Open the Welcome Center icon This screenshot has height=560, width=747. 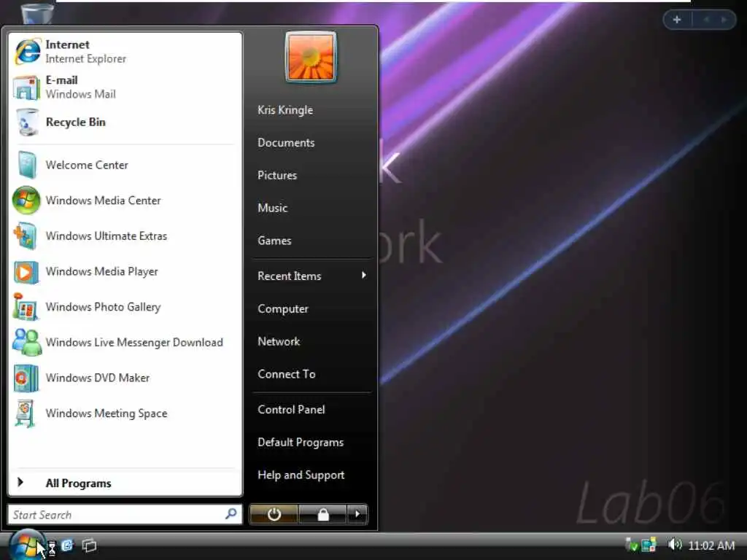tap(27, 165)
